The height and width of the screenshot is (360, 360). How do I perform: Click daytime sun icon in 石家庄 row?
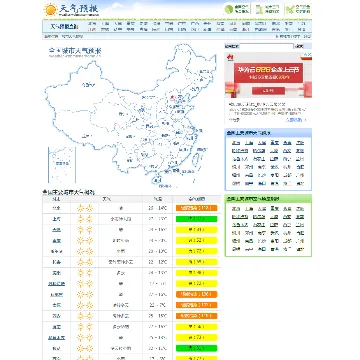pos(80,294)
